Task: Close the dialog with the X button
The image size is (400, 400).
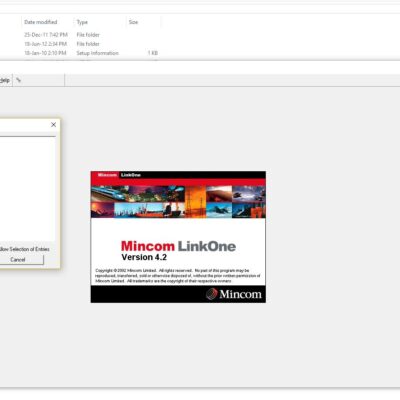Action: pos(53,124)
